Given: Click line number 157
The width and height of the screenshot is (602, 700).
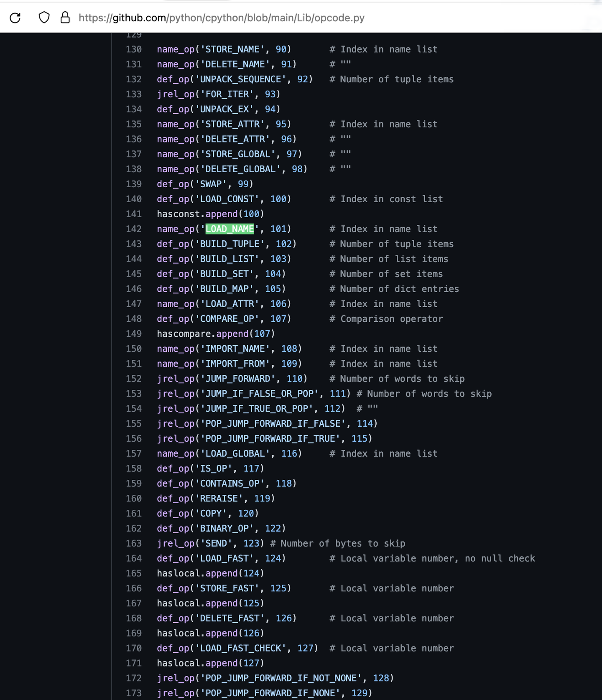Looking at the screenshot, I should [134, 453].
